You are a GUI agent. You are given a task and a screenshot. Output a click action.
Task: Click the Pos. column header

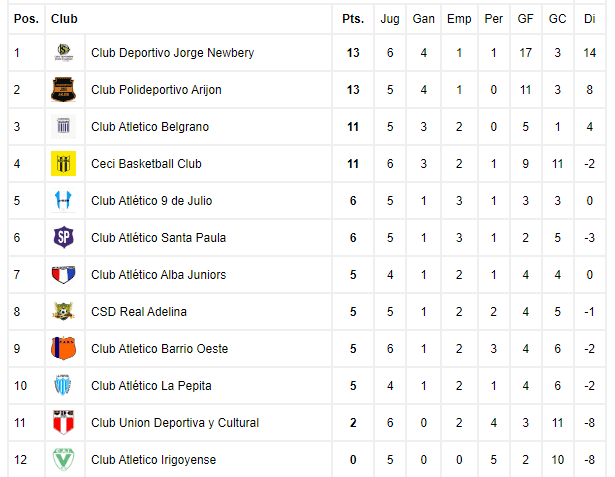[26, 18]
